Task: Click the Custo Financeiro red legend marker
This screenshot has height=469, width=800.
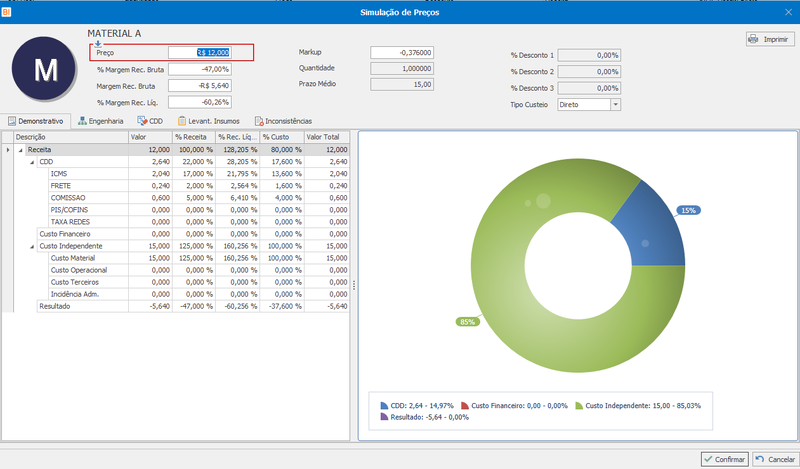Action: [464, 406]
